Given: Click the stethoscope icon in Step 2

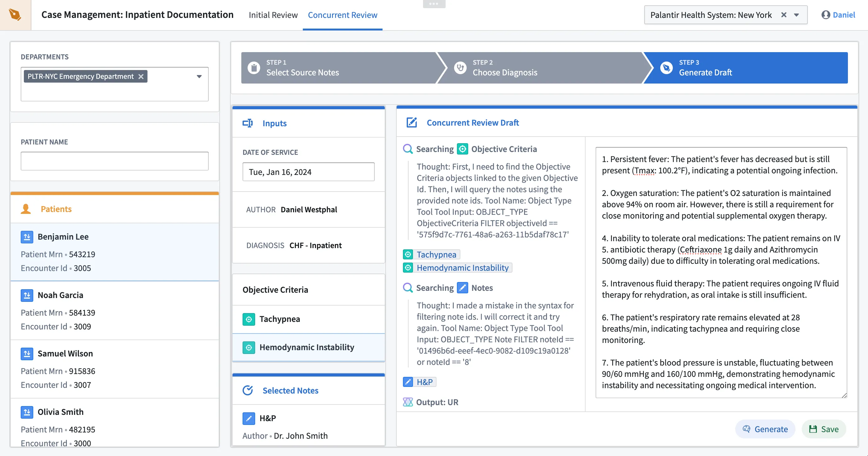Looking at the screenshot, I should (460, 68).
